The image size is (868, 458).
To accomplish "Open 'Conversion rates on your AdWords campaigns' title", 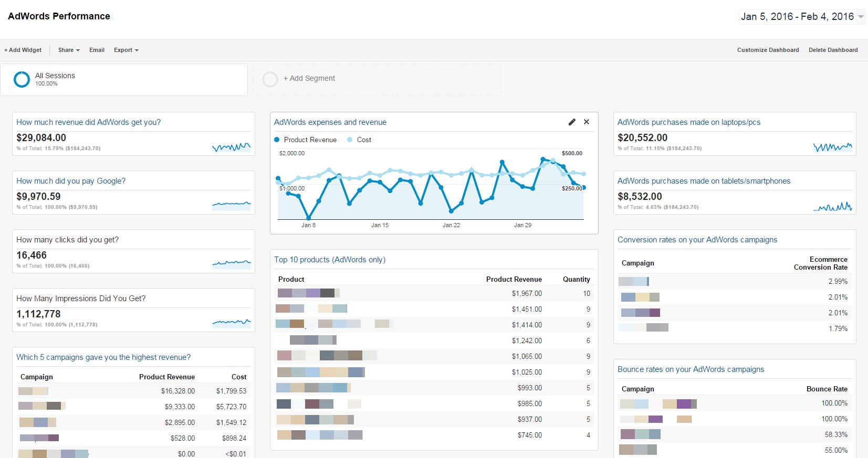I will pos(697,240).
